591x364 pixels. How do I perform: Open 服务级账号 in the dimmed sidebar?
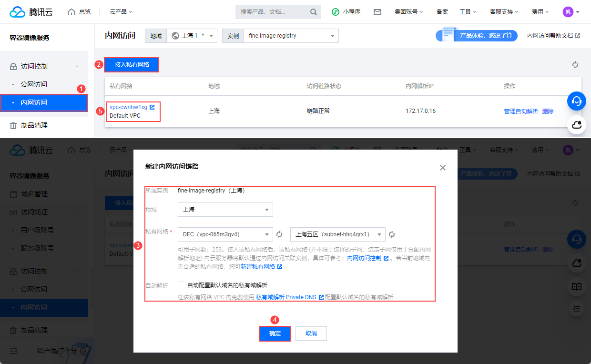pos(37,248)
